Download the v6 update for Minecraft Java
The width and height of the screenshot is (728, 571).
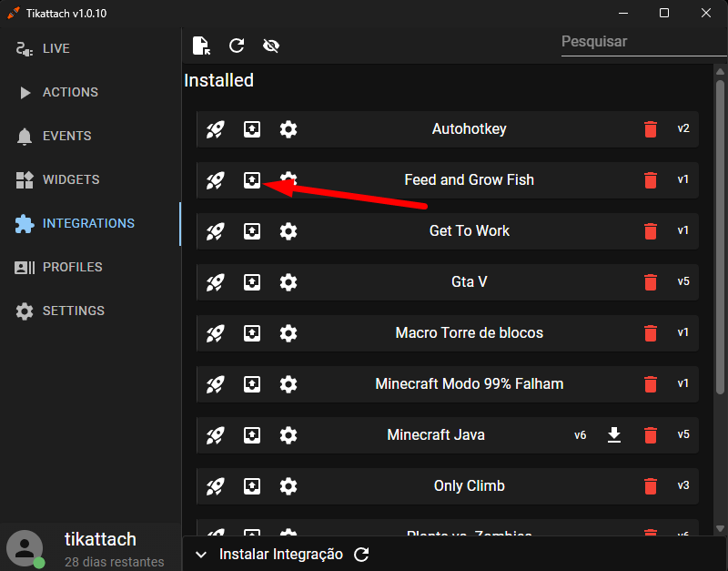pos(614,435)
